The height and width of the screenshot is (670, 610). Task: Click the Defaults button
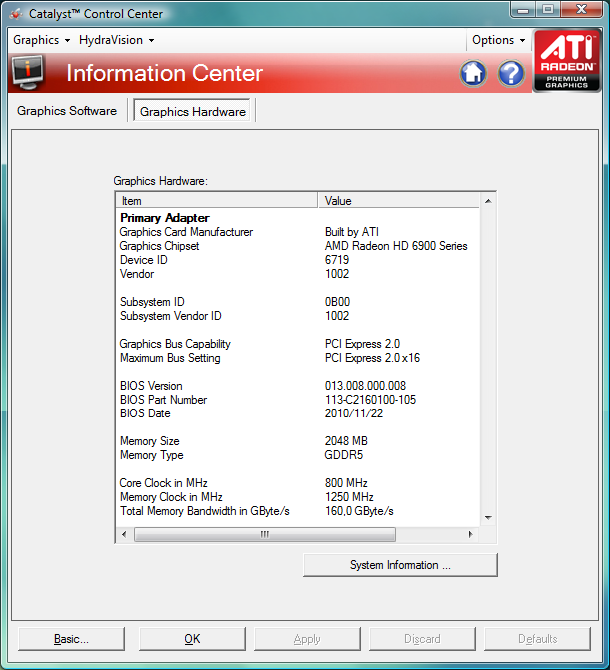(537, 638)
